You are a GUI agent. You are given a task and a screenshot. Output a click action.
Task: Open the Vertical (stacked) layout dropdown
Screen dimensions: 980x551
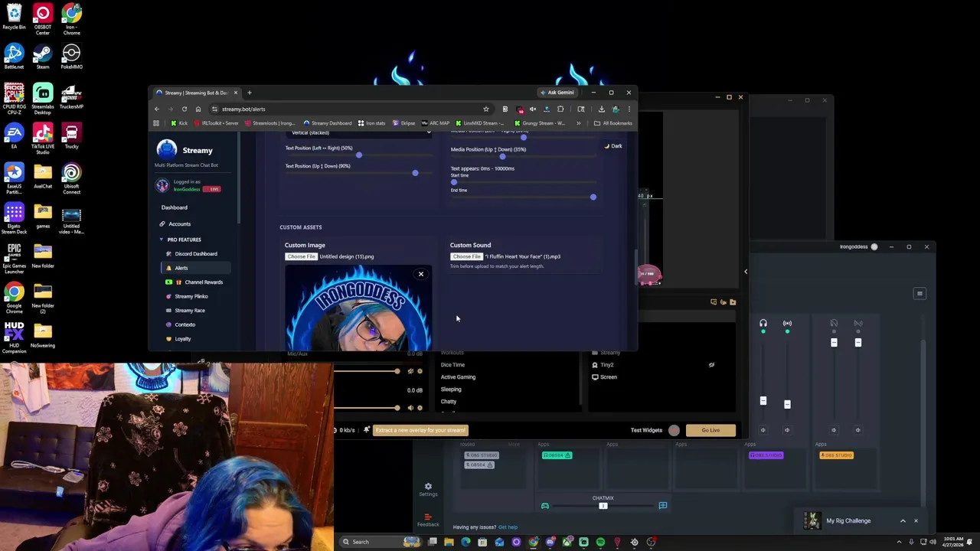coord(359,133)
